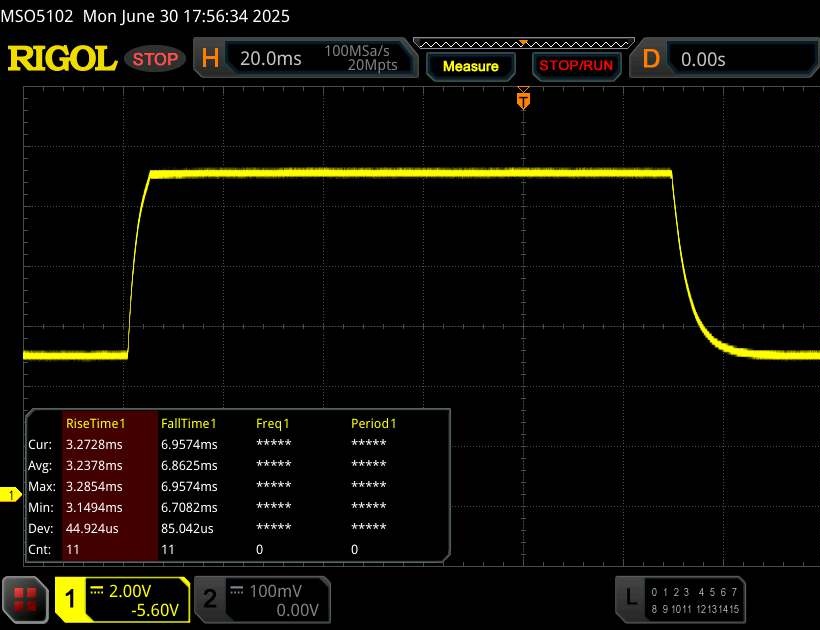The image size is (820, 630).
Task: Click the RIGOL logo
Action: 62,58
